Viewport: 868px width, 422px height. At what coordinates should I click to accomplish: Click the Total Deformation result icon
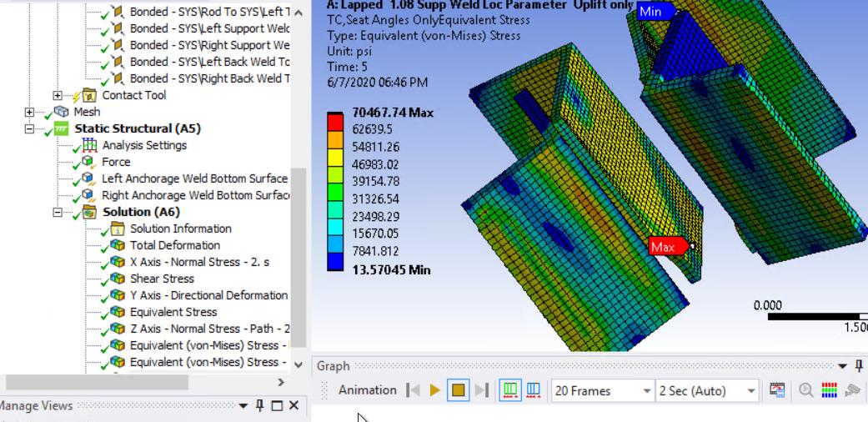tap(117, 245)
